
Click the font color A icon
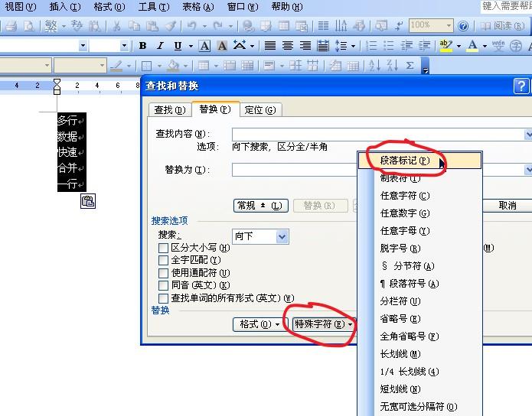pyautogui.click(x=472, y=45)
